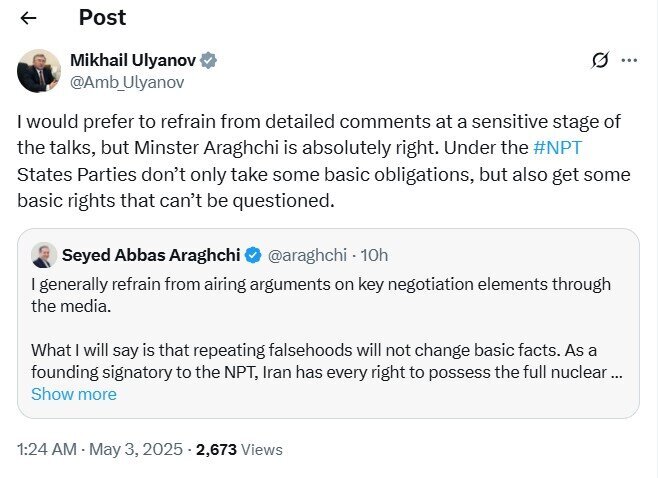Click the Grok circle-slash icon
Viewport: 658px width, 478px height.
point(600,60)
